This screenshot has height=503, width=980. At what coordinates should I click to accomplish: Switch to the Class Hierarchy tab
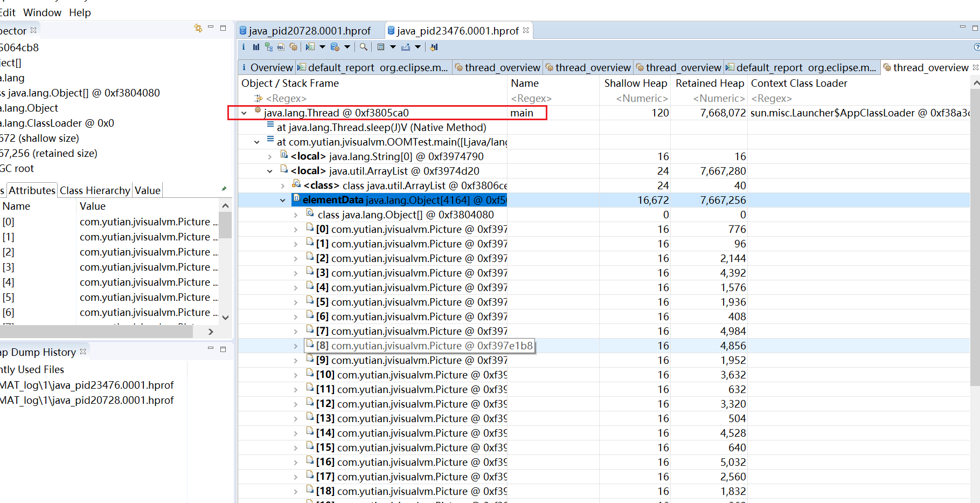(x=95, y=190)
